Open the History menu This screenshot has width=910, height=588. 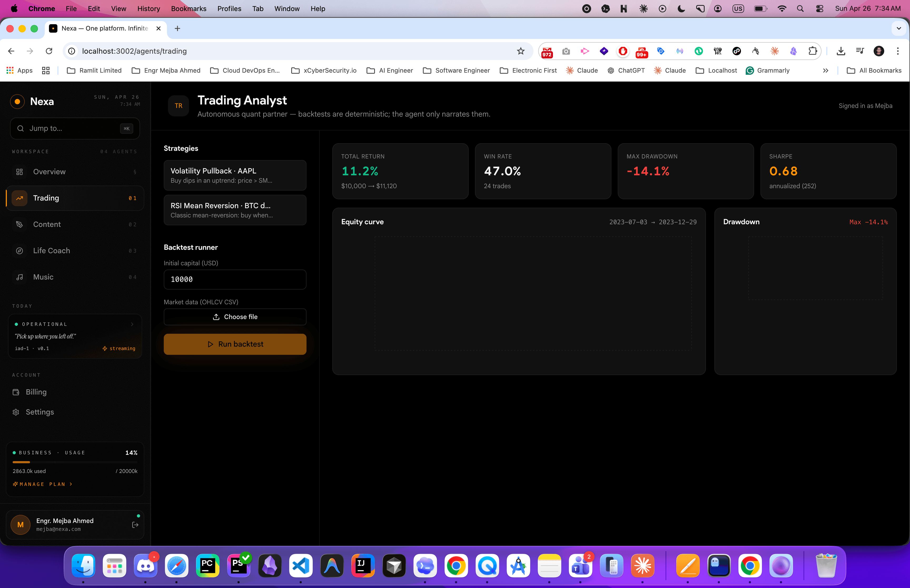(x=149, y=8)
